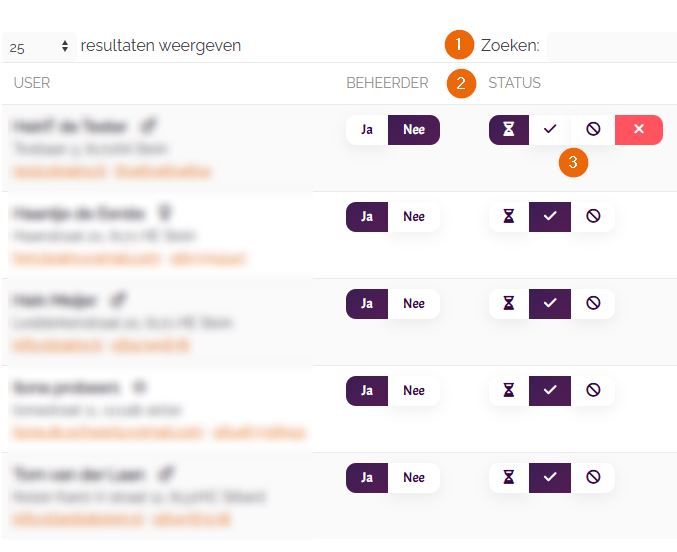
Task: Click the Zoeken search field
Action: click(610, 46)
